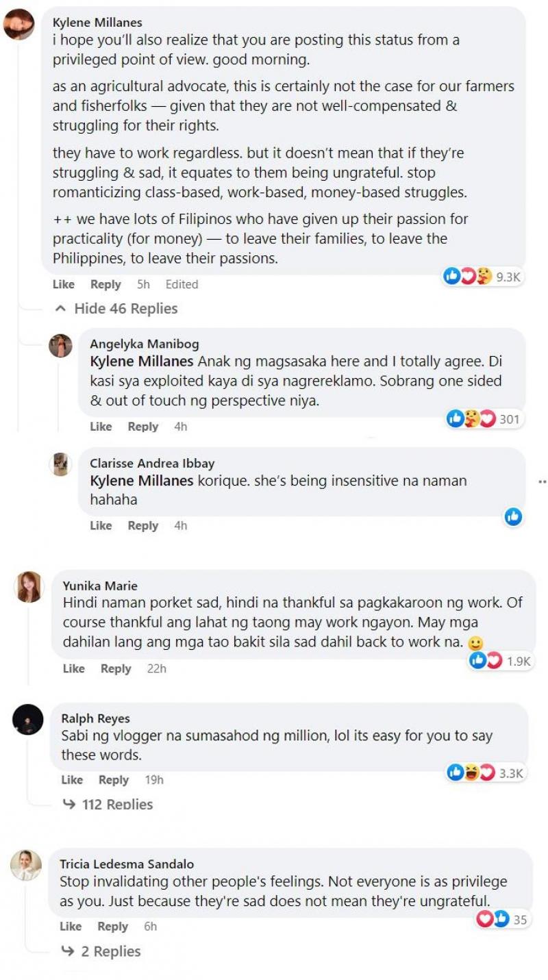This screenshot has width=548, height=980.
Task: Open the three-dots menu beside Clarisse's comment
Action: coord(543,481)
